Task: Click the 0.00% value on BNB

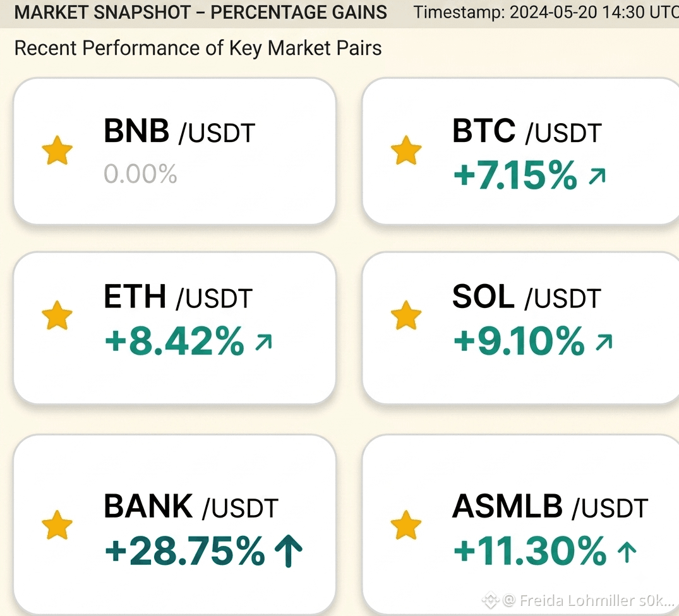Action: pyautogui.click(x=140, y=174)
